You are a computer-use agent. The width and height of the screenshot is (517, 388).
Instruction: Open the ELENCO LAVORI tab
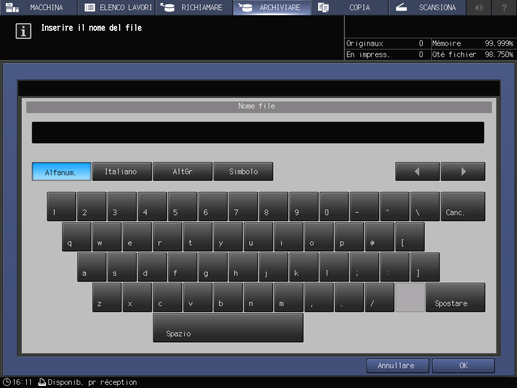(117, 7)
